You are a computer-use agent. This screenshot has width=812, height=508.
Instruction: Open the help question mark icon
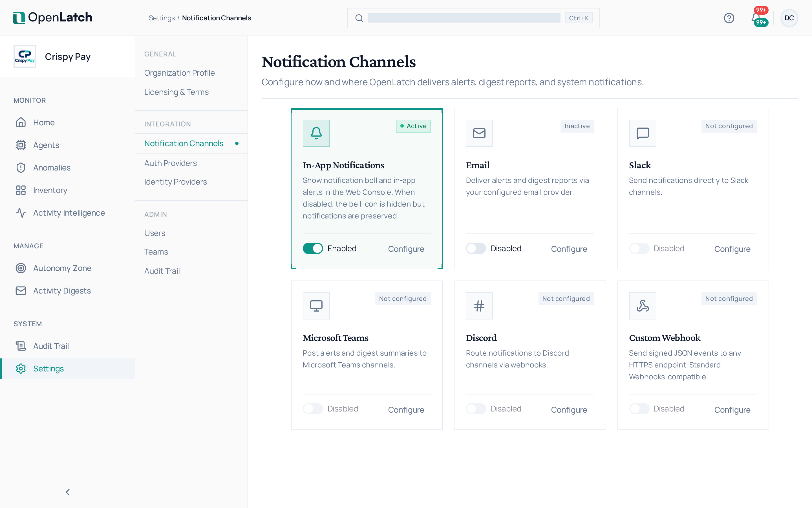pyautogui.click(x=729, y=18)
